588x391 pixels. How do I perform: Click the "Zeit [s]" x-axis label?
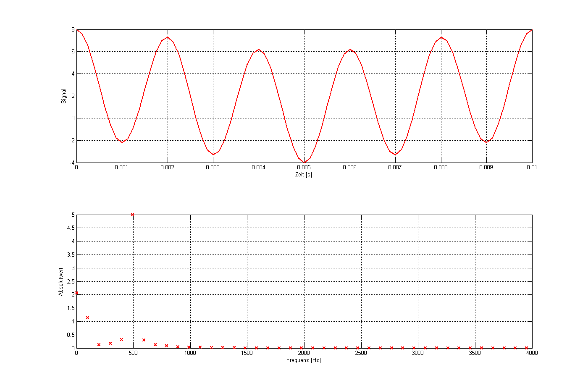coord(303,175)
